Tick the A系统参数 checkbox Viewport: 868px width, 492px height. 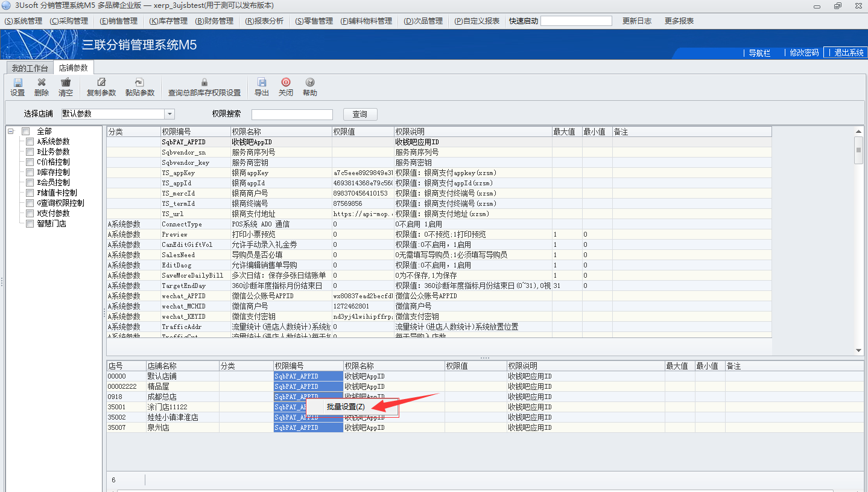(x=30, y=141)
